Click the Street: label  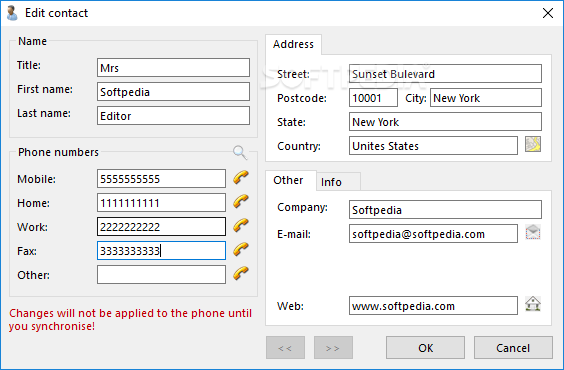[x=293, y=74]
